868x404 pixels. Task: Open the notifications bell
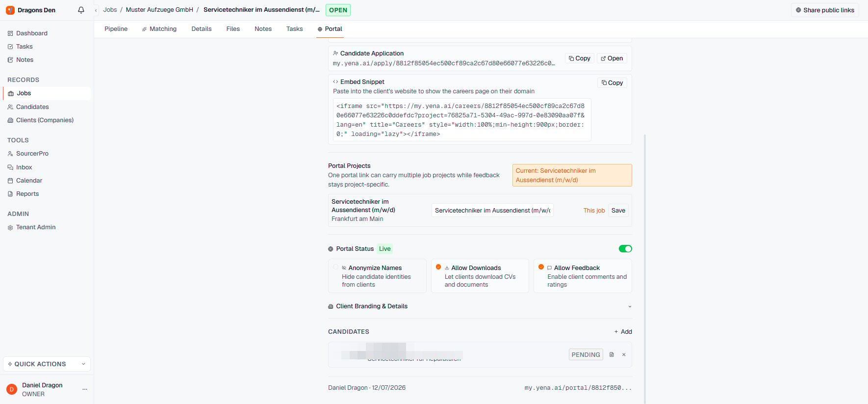point(81,10)
